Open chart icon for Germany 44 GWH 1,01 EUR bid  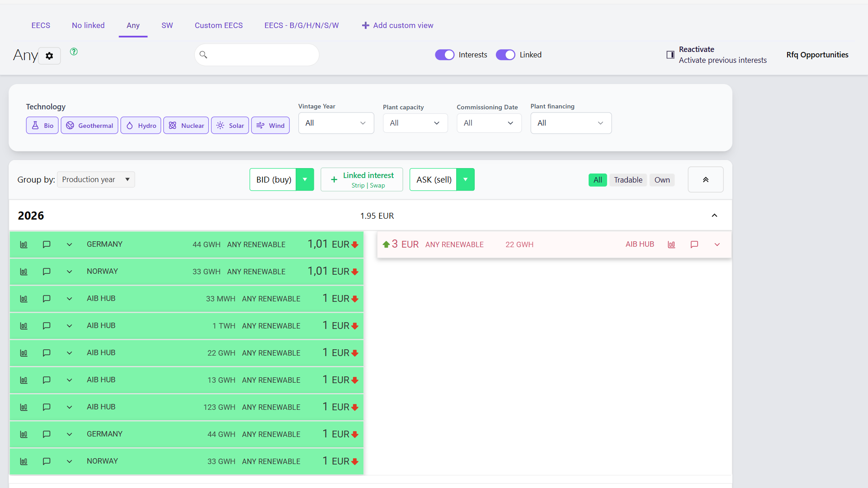[24, 244]
